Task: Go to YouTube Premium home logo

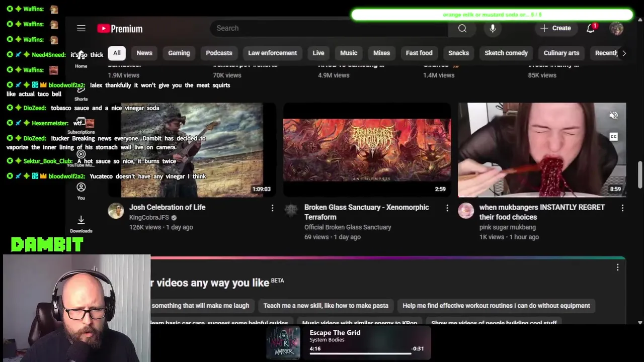Action: 120,29
